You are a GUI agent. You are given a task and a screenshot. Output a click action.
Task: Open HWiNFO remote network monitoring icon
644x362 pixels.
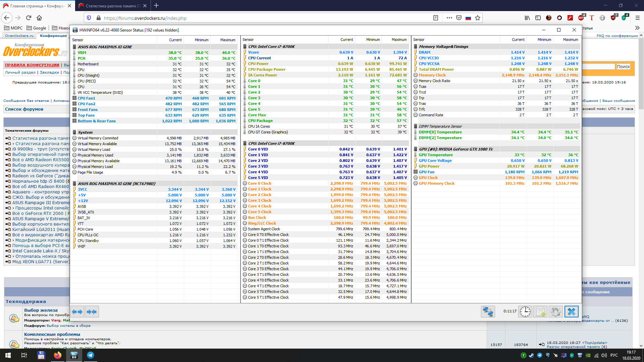point(488,312)
